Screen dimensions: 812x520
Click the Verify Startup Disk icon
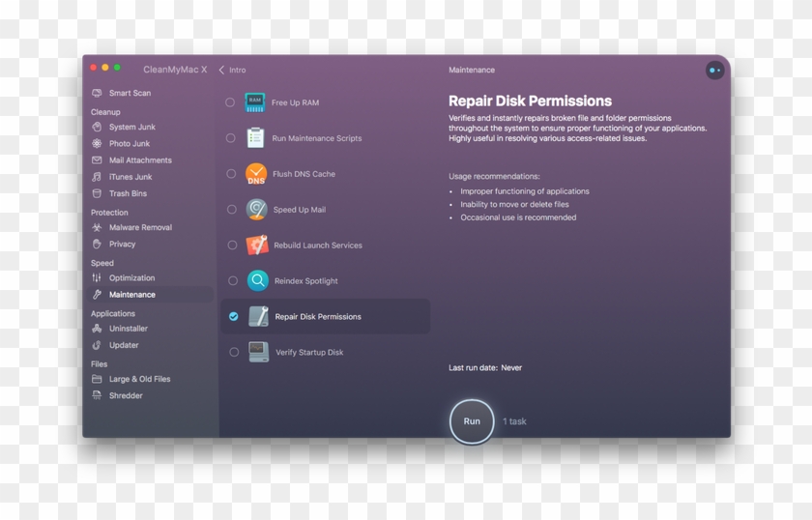[x=258, y=352]
